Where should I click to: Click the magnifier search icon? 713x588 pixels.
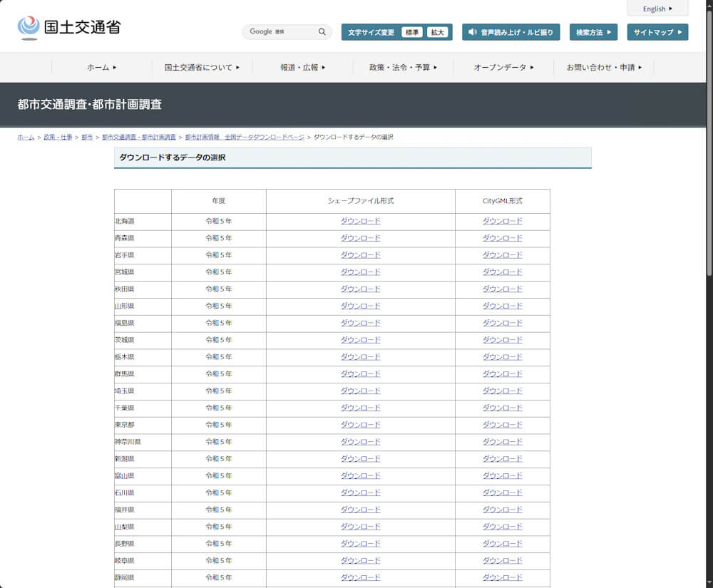[x=322, y=32]
